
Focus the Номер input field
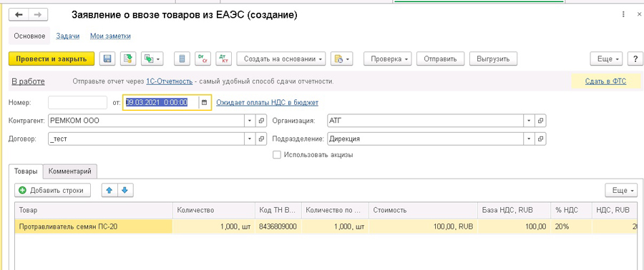coord(77,102)
